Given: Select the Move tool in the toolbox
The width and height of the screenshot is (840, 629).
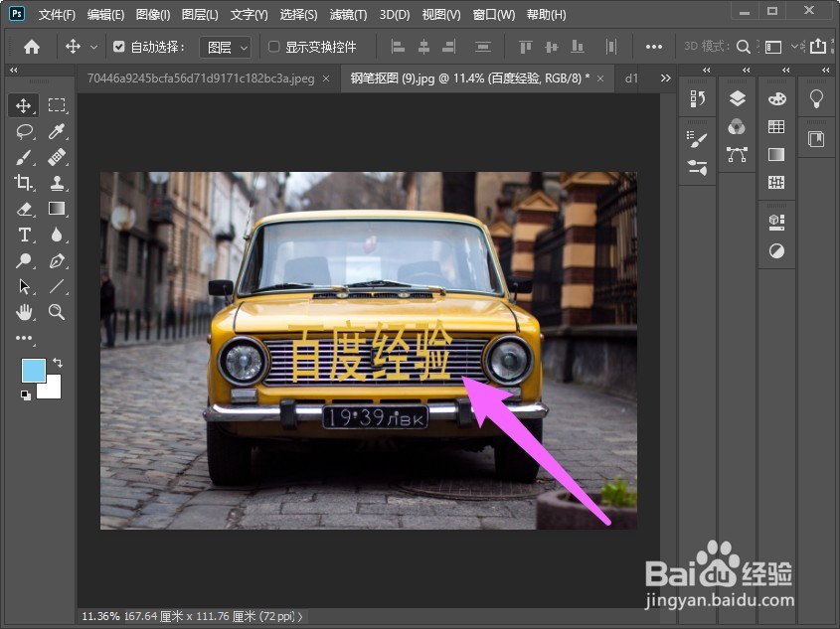Looking at the screenshot, I should 23,105.
